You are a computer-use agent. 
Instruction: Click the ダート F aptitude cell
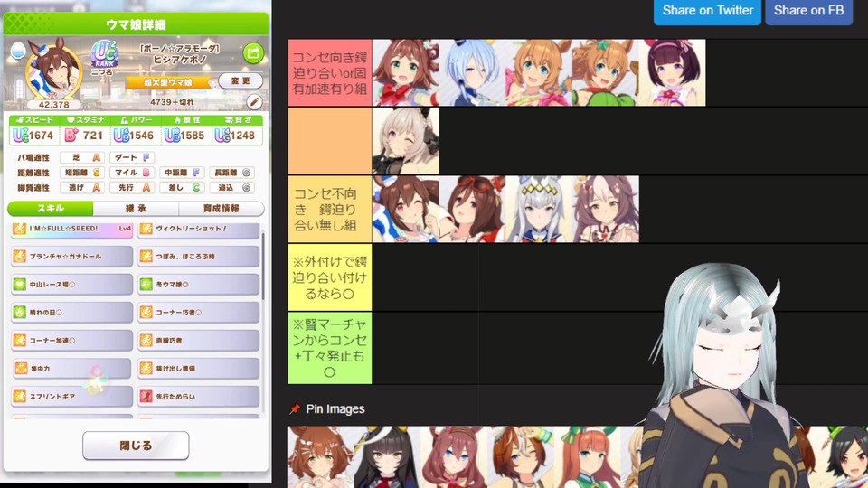pyautogui.click(x=132, y=157)
